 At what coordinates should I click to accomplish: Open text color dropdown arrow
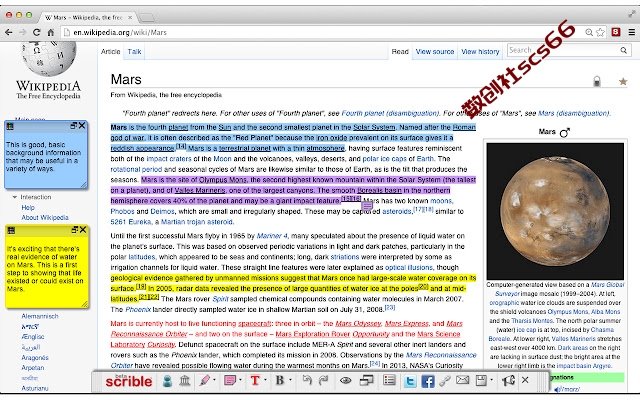click(x=265, y=380)
